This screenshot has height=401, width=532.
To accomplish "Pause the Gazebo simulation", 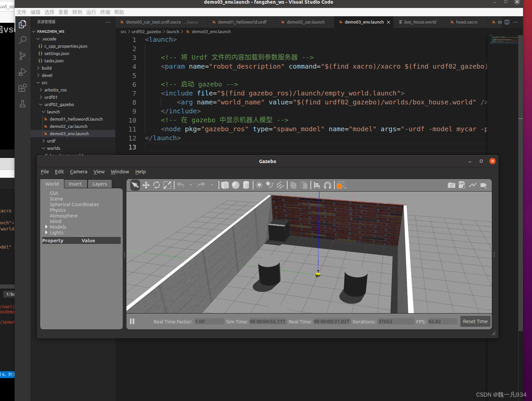I will click(132, 321).
